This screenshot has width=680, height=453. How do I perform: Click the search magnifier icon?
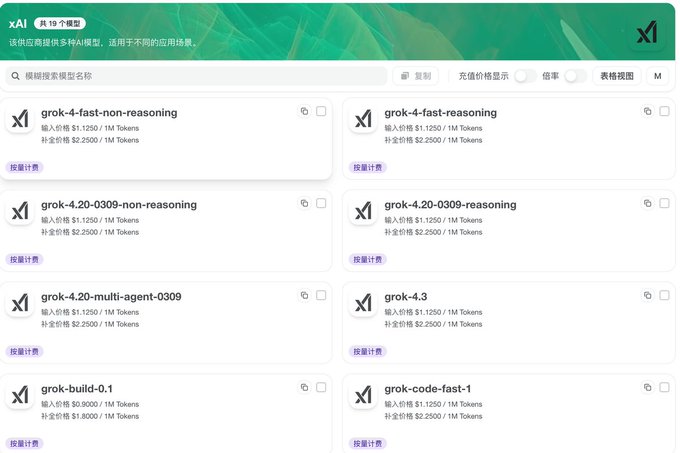point(16,76)
